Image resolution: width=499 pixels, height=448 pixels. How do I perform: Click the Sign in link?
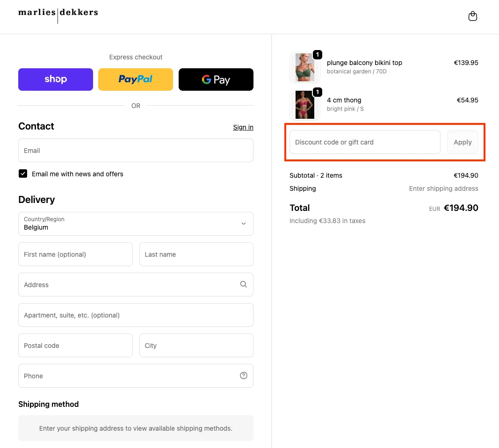tap(243, 127)
